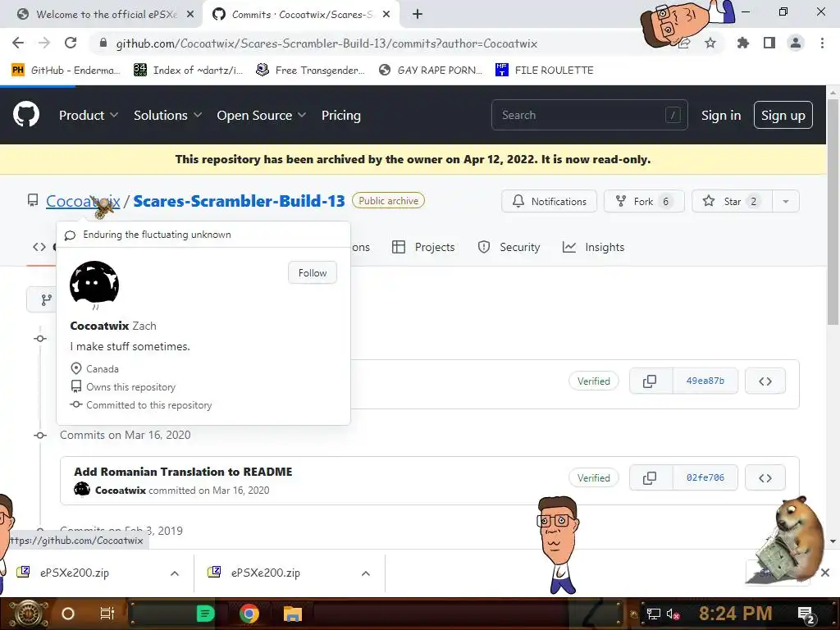The height and width of the screenshot is (630, 840).
Task: Open the Start menu button
Action: [28, 614]
